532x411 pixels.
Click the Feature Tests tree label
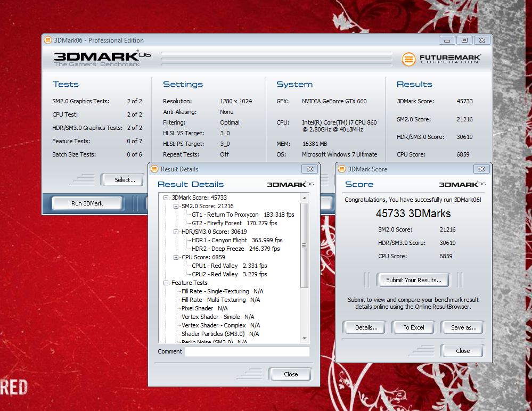pos(190,283)
